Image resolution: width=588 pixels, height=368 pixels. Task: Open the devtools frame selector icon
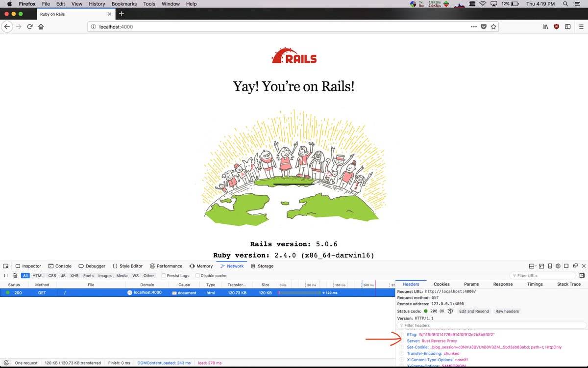point(532,266)
